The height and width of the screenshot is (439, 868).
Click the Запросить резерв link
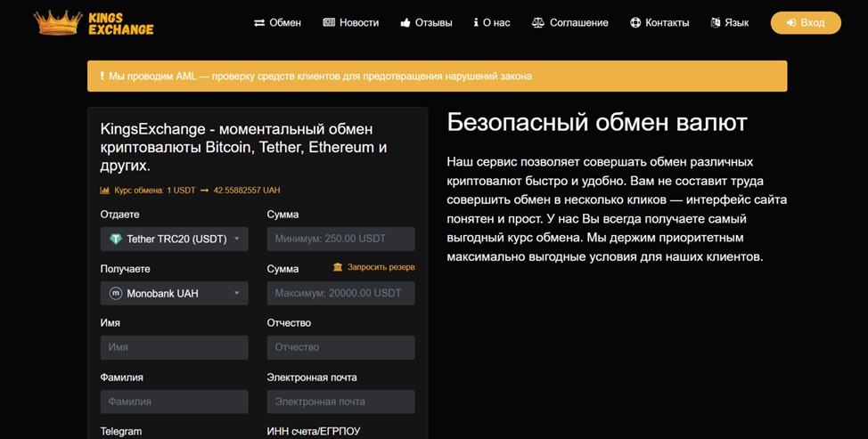click(x=381, y=267)
